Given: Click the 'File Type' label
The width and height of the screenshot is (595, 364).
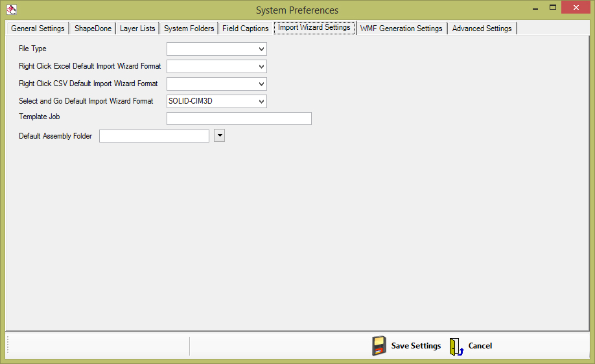Looking at the screenshot, I should click(x=32, y=49).
